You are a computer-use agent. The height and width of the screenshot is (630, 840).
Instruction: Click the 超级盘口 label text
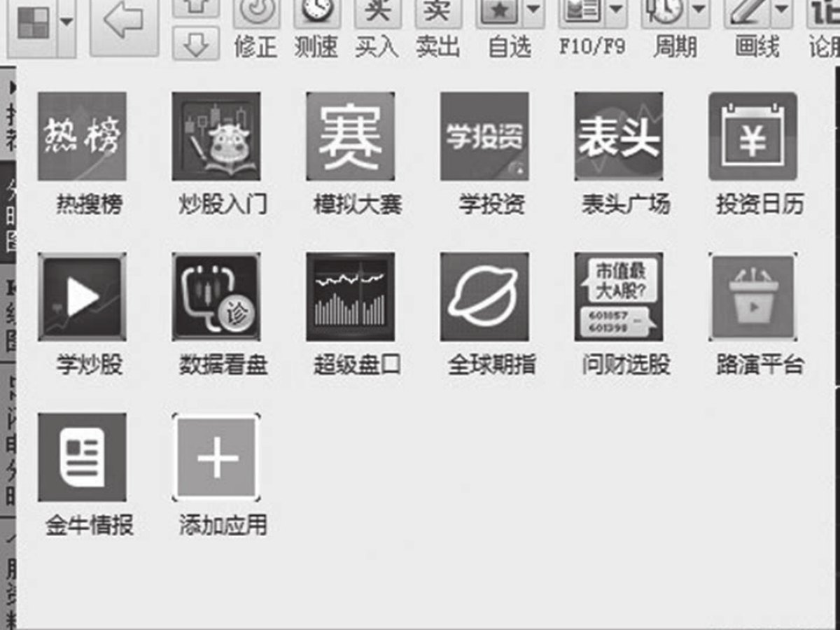(x=357, y=365)
